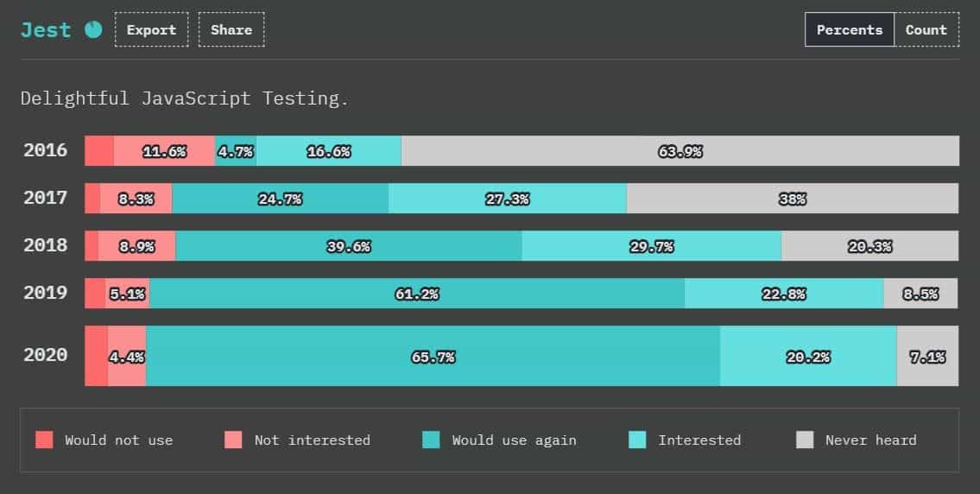This screenshot has height=494, width=980.
Task: Click the 2020 'Never heard' 7.1% segment
Action: (927, 356)
